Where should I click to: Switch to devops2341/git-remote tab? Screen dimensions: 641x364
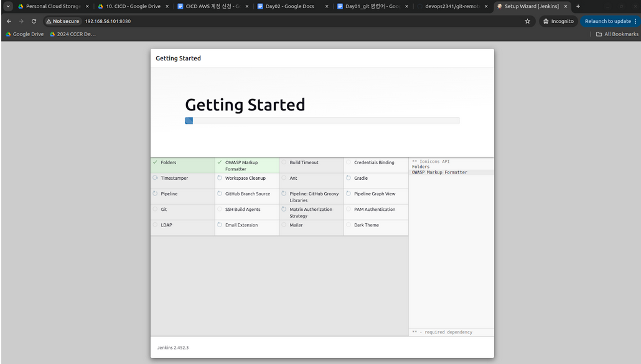point(452,6)
